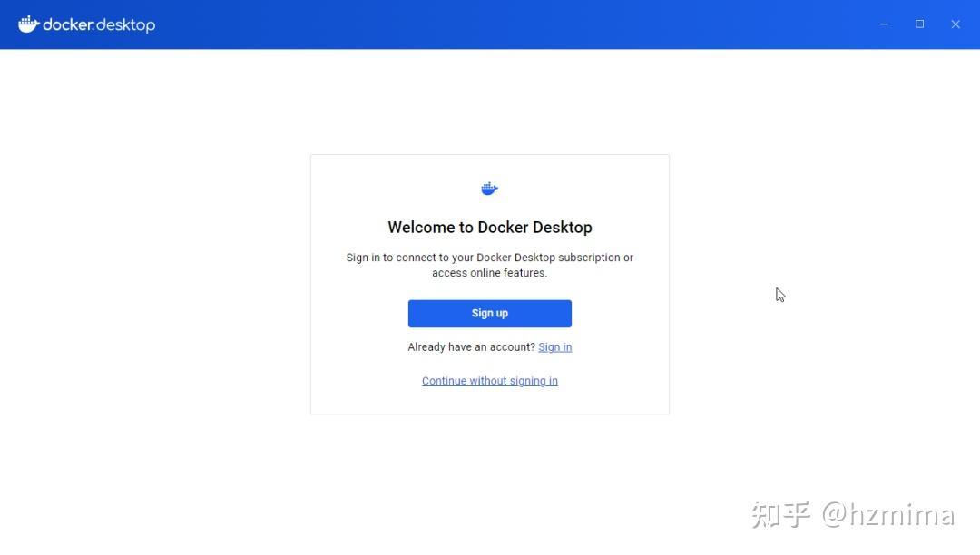Click the Welcome to Docker Desktop heading
The height and width of the screenshot is (555, 980).
point(489,228)
